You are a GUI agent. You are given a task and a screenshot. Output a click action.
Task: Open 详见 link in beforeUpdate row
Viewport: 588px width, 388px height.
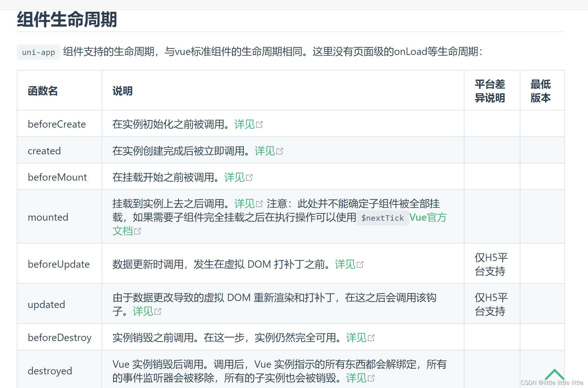(x=345, y=264)
